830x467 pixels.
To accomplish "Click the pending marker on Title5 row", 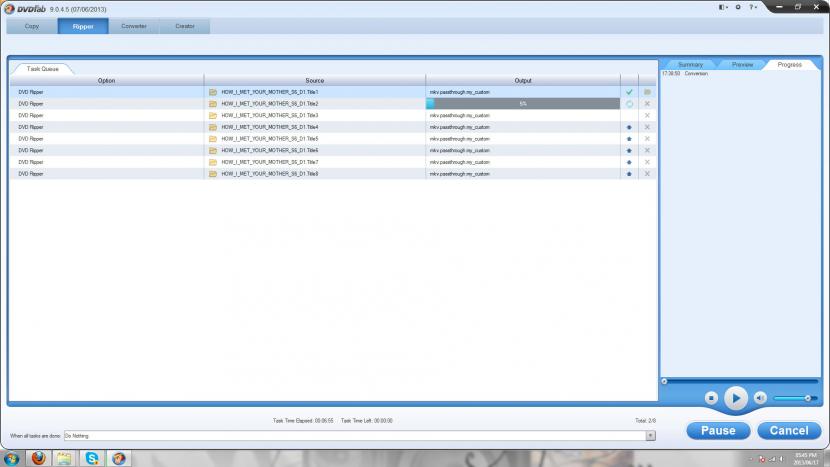I will point(629,139).
